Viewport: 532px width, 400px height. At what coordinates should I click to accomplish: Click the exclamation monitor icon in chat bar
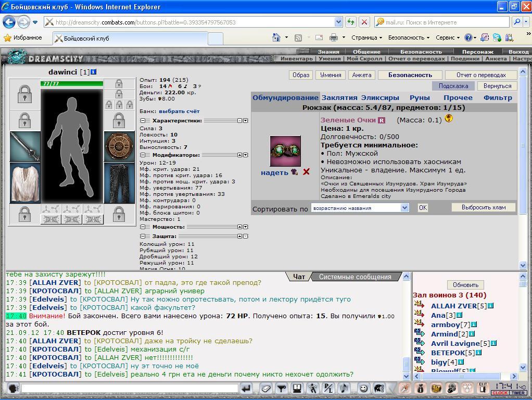click(x=297, y=388)
